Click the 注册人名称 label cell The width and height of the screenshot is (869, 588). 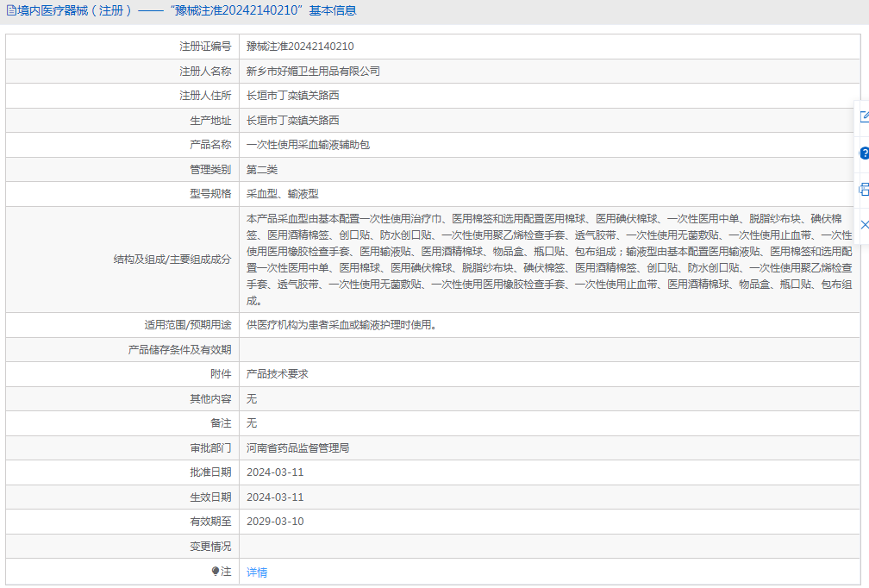(x=122, y=71)
